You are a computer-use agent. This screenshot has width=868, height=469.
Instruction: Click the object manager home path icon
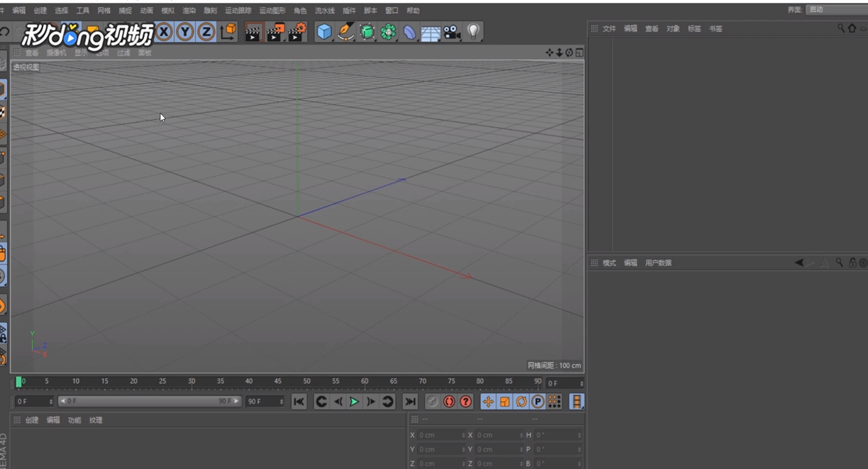pyautogui.click(x=852, y=28)
